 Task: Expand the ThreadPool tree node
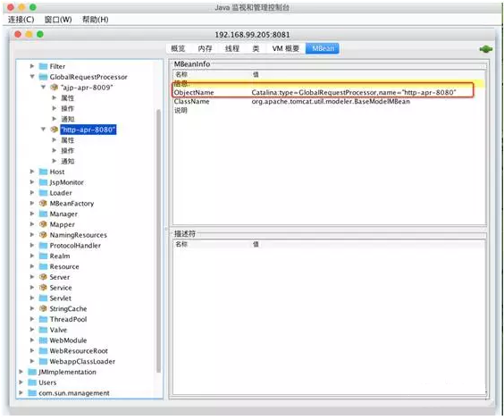32,319
